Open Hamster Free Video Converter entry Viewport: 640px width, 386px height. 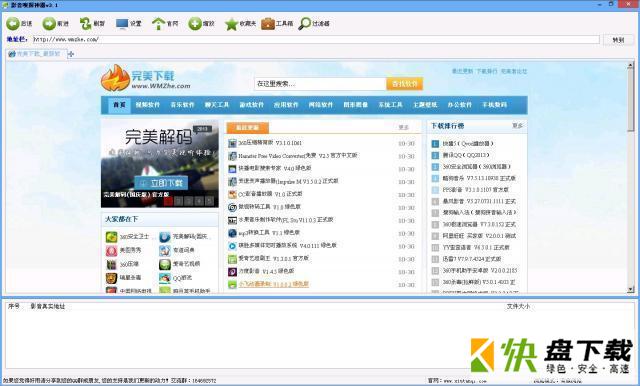click(298, 155)
